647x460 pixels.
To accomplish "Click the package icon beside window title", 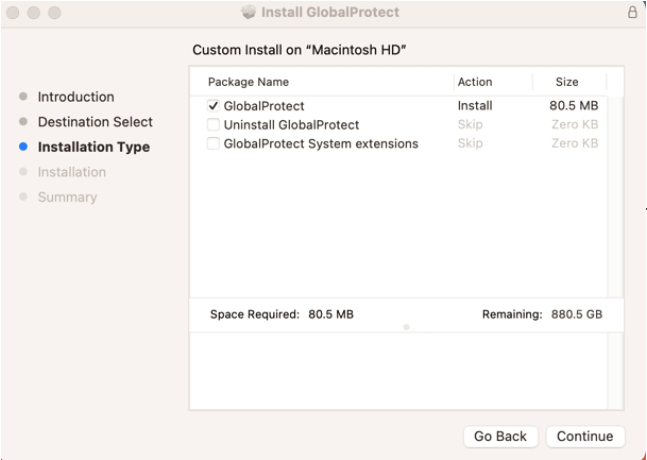I will click(249, 13).
